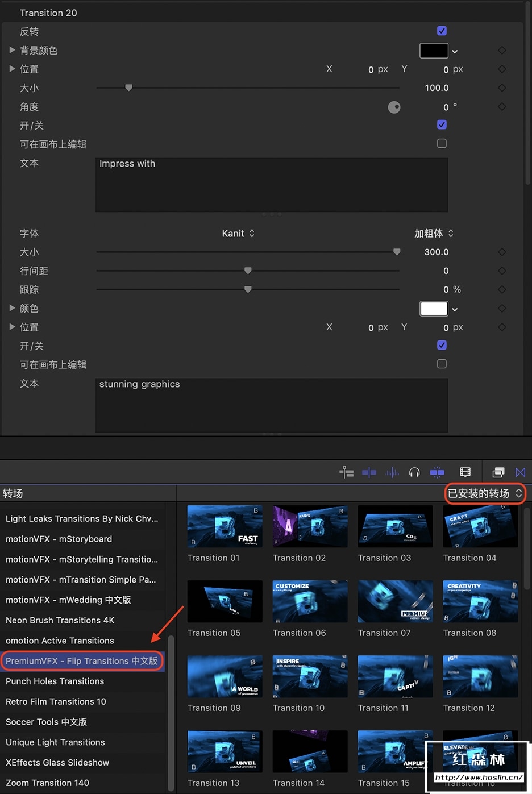
Task: Select Soccer Tools 中文版 category
Action: 82,722
